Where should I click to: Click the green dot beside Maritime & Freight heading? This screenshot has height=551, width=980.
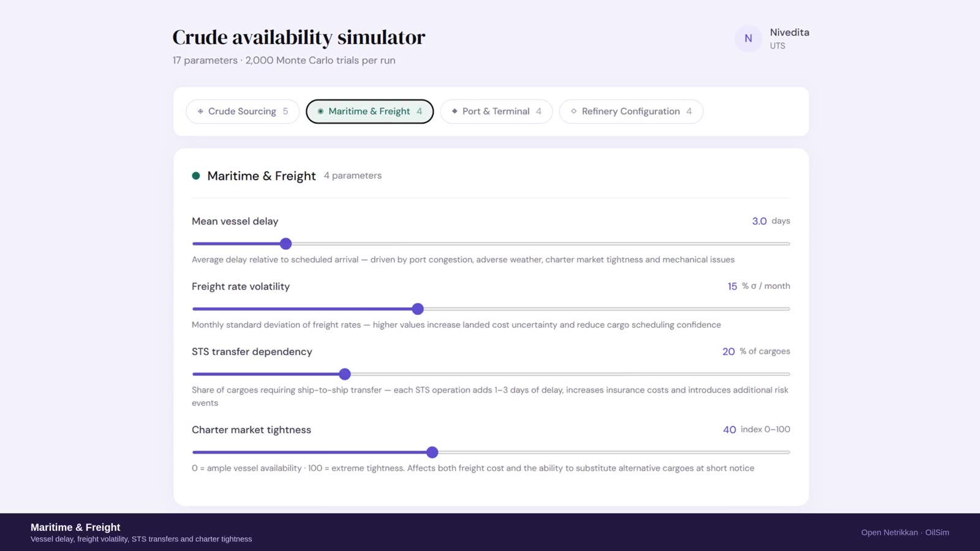pos(196,176)
